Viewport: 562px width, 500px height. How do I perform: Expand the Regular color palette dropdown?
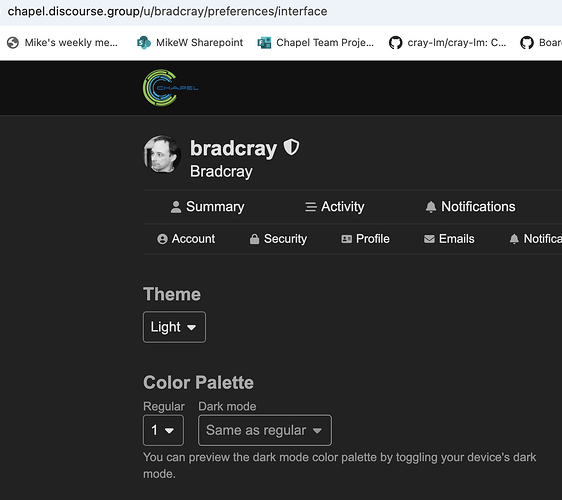pos(163,430)
